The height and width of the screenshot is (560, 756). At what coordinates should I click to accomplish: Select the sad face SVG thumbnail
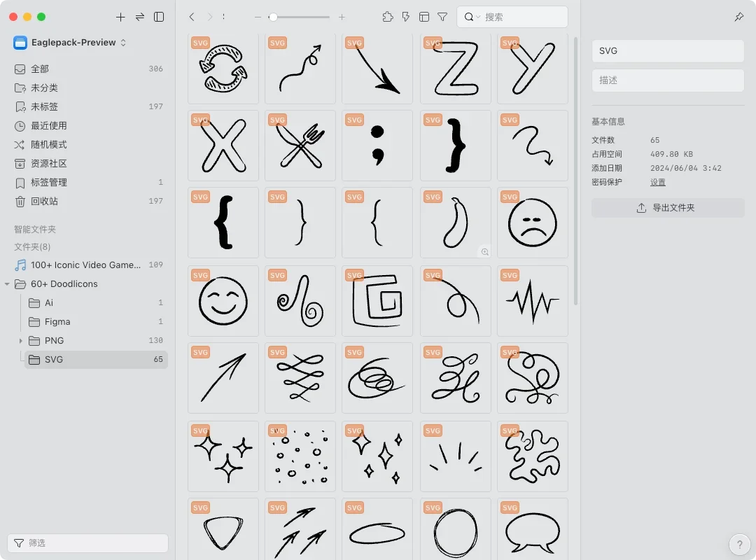tap(532, 223)
